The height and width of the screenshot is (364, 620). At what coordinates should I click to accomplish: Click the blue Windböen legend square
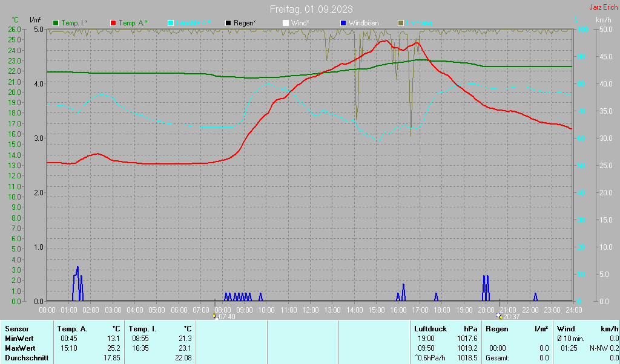point(343,23)
